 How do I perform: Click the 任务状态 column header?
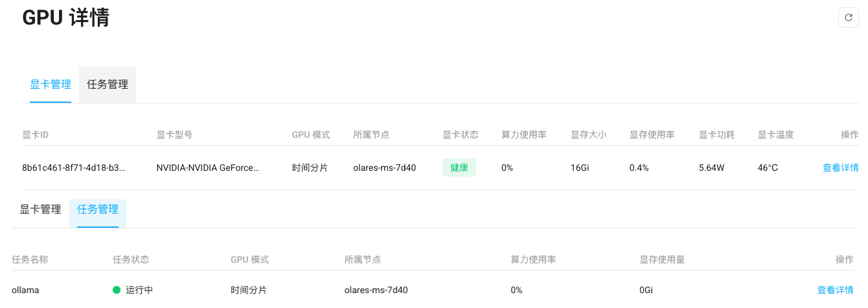(x=131, y=259)
